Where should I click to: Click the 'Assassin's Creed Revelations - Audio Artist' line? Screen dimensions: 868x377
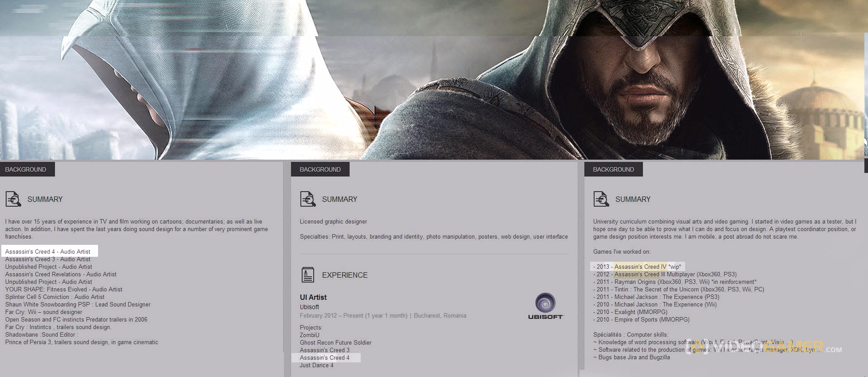(61, 274)
